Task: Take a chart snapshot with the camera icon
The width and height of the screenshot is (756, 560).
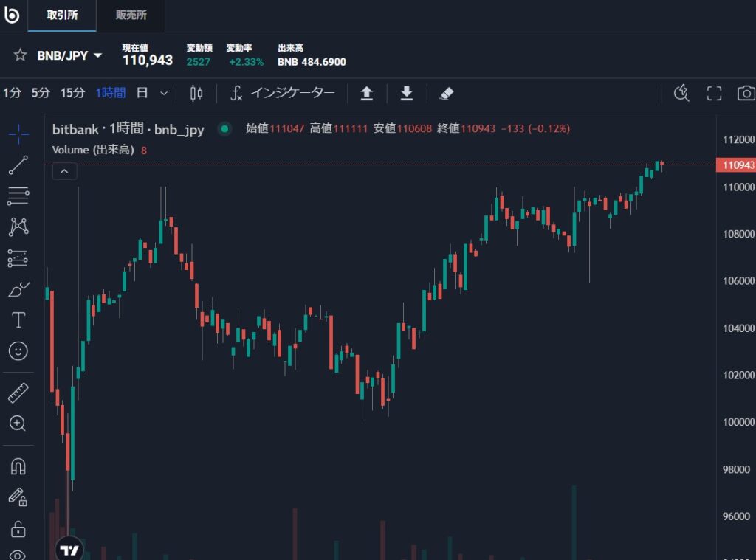Action: click(746, 94)
